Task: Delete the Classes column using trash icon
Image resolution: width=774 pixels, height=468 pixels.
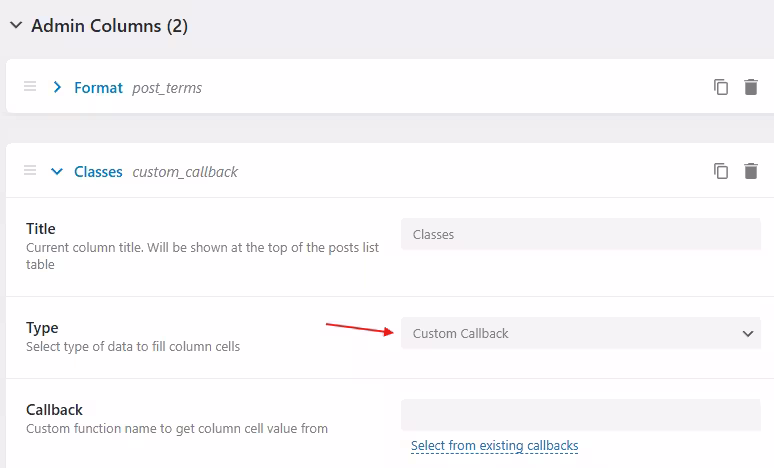Action: (751, 171)
